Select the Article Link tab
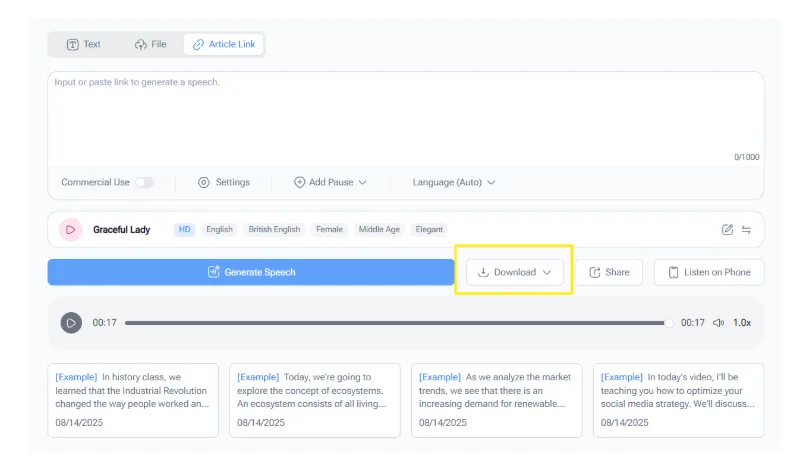The width and height of the screenshot is (802, 465). [224, 44]
